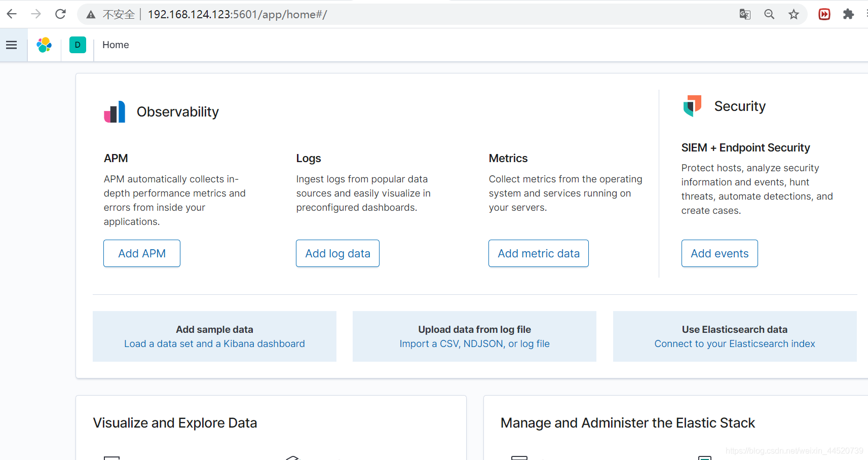Open the green D space avatar
868x460 pixels.
[78, 45]
